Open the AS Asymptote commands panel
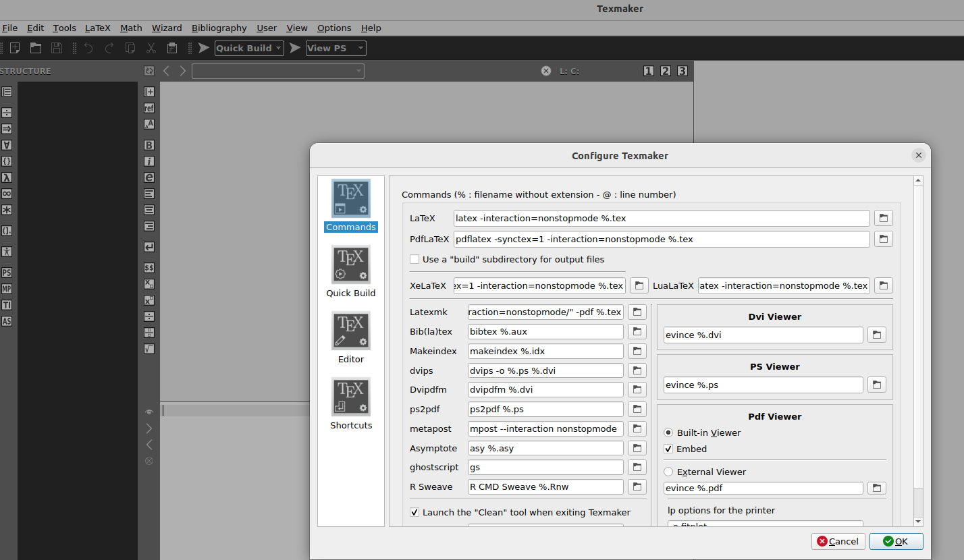Image resolution: width=964 pixels, height=560 pixels. [7, 321]
